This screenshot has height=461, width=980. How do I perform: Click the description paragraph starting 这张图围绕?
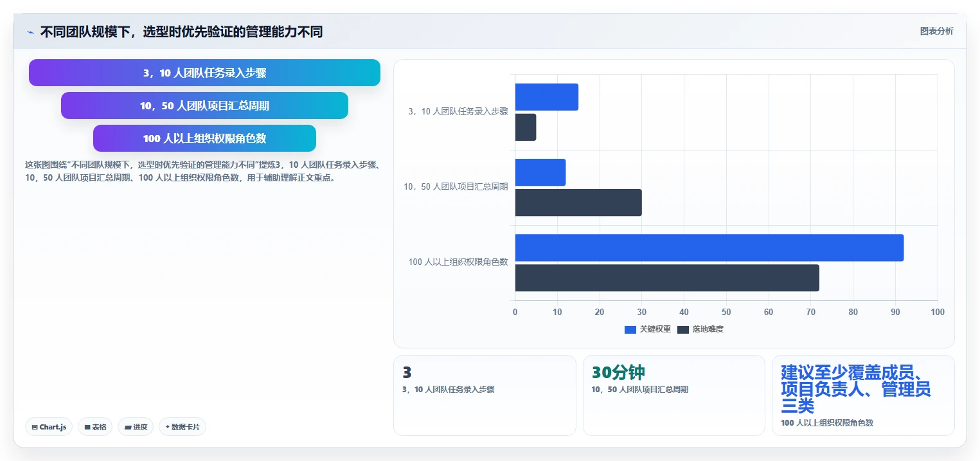[x=202, y=172]
